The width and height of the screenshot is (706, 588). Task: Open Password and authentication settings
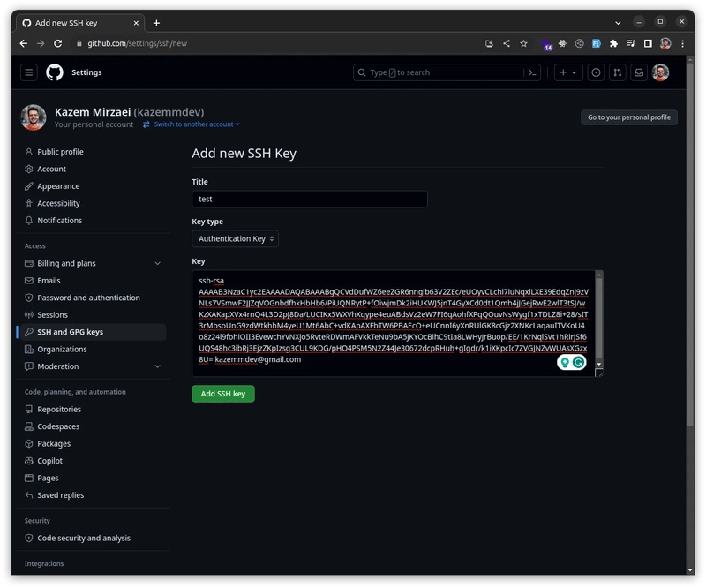coord(88,298)
